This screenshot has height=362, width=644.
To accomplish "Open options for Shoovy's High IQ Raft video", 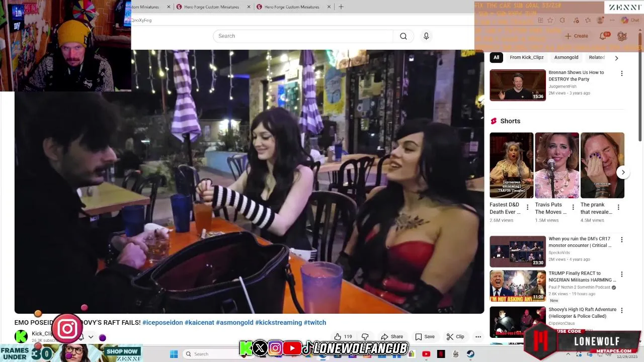I will (621, 311).
